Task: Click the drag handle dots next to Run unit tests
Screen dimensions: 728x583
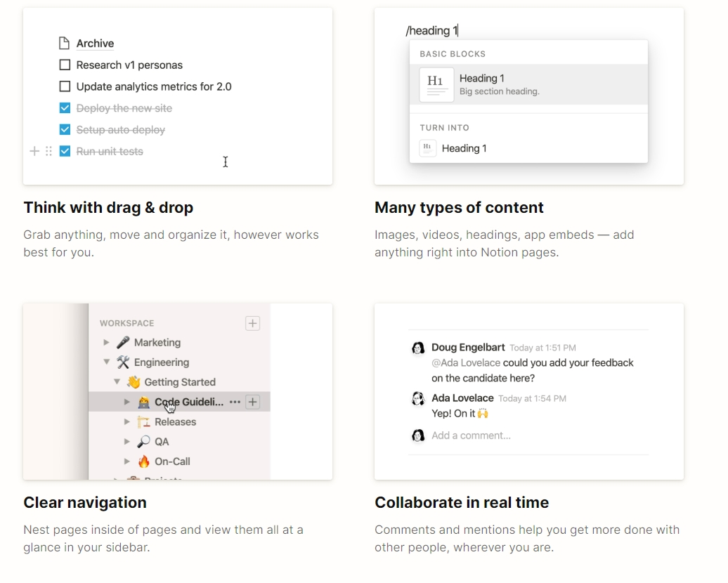Action: (x=47, y=150)
